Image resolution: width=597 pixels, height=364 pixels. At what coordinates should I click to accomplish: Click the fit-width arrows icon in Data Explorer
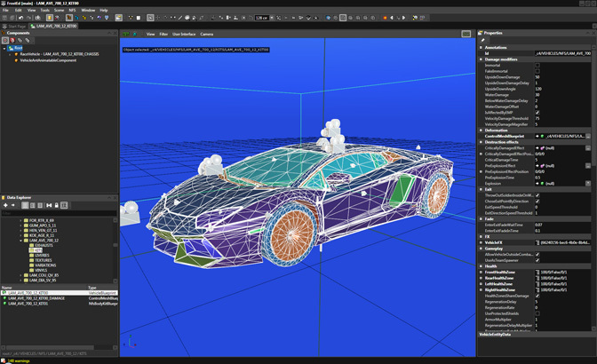click(49, 205)
